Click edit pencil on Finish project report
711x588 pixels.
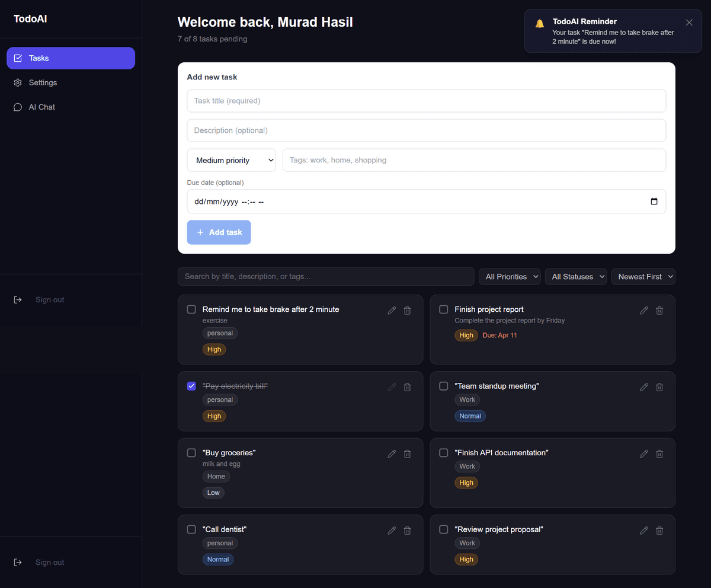(644, 310)
